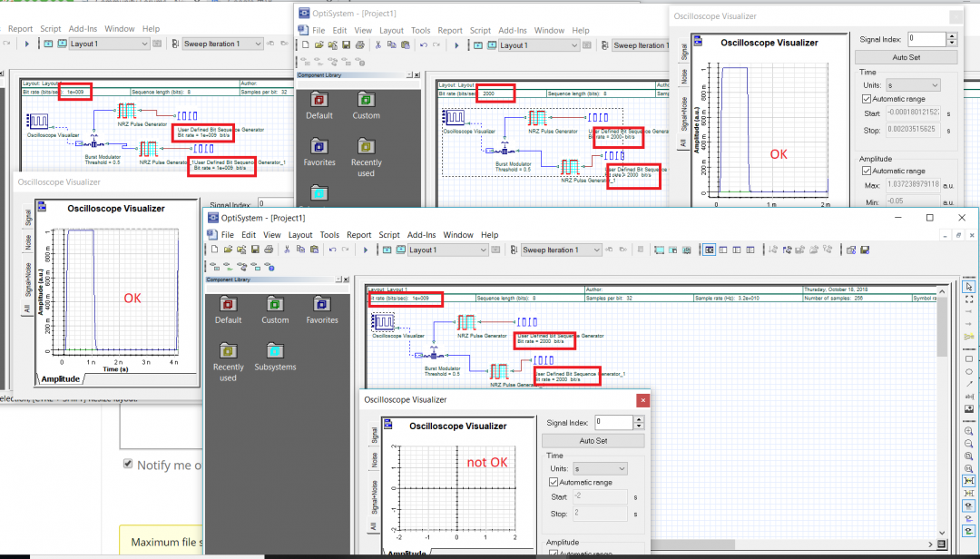
Task: Select the Default component library
Action: tap(228, 309)
